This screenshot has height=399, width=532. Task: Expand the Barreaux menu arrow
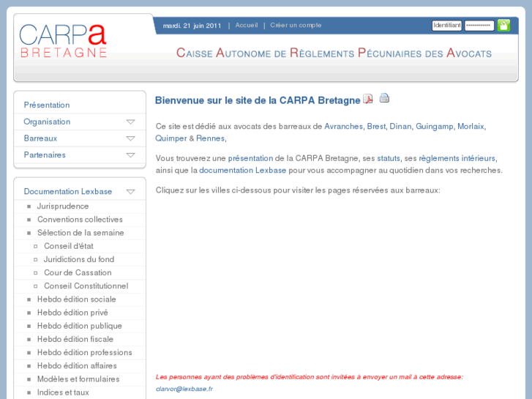pos(131,138)
